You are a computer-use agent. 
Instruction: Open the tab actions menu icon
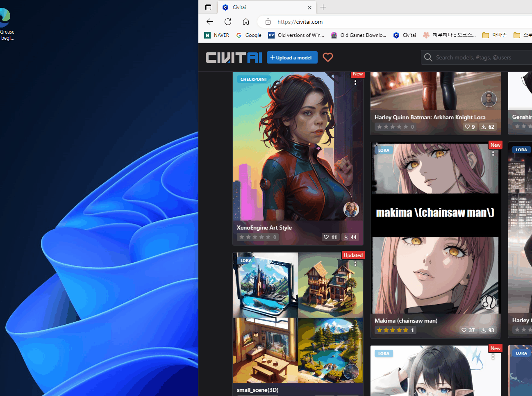point(208,7)
